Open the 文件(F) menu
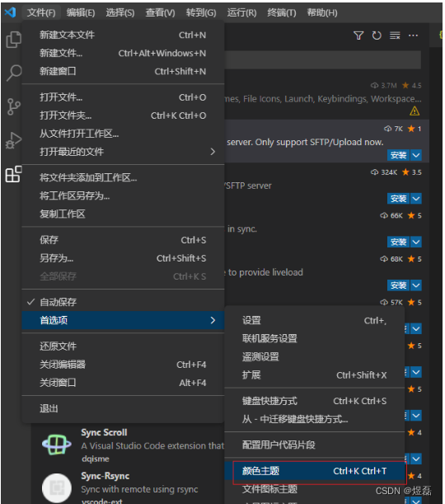The width and height of the screenshot is (445, 504). click(x=41, y=12)
